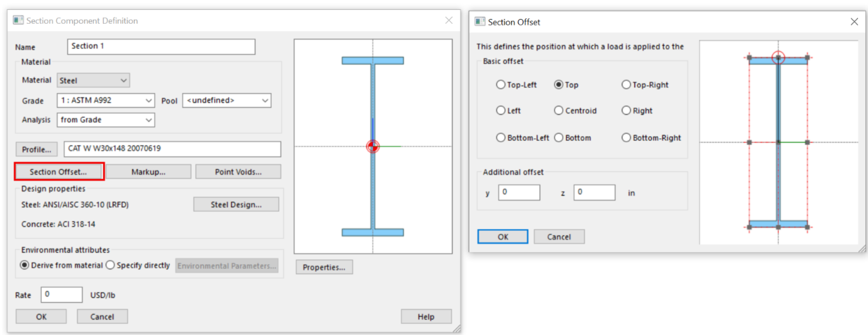Viewport: 868px width, 335px height.
Task: Confirm the Section Offset with OK
Action: click(x=502, y=236)
